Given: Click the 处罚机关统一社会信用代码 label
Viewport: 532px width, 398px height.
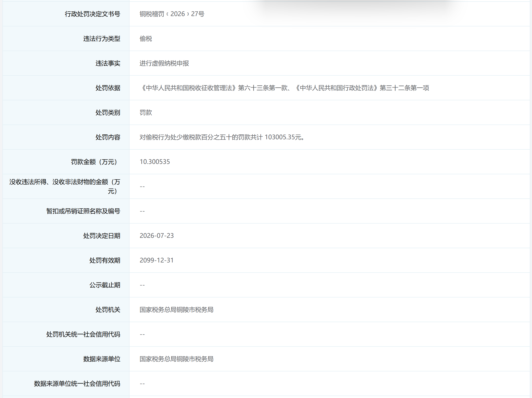Looking at the screenshot, I should (x=83, y=334).
